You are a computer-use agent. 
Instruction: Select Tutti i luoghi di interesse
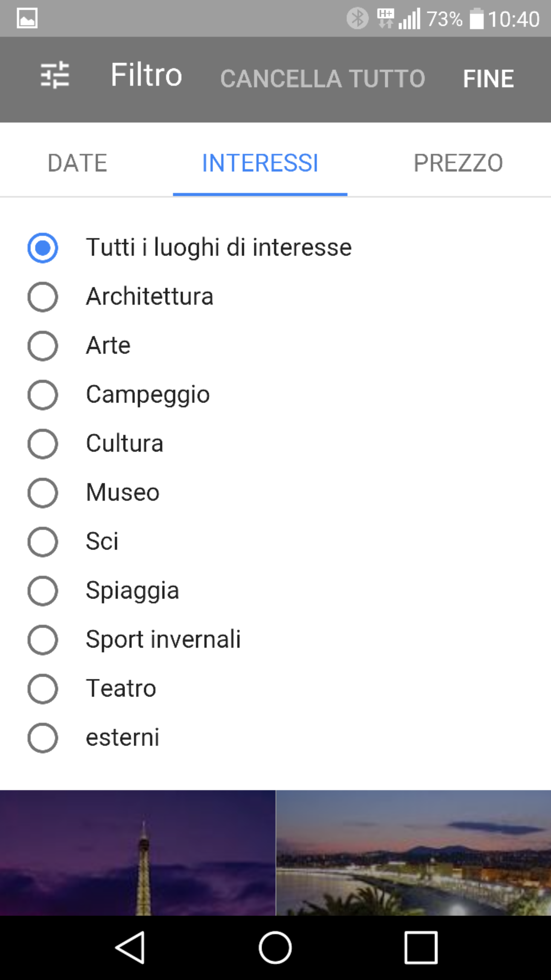tap(43, 248)
